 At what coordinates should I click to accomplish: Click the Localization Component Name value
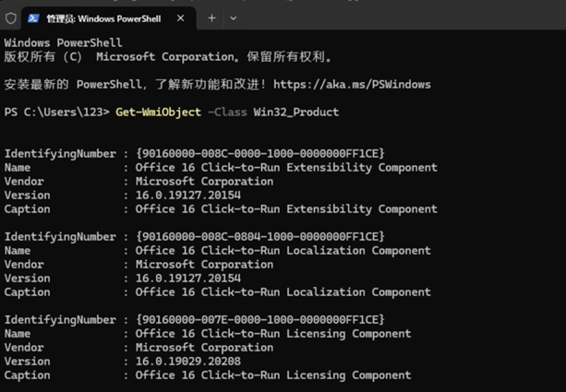282,250
